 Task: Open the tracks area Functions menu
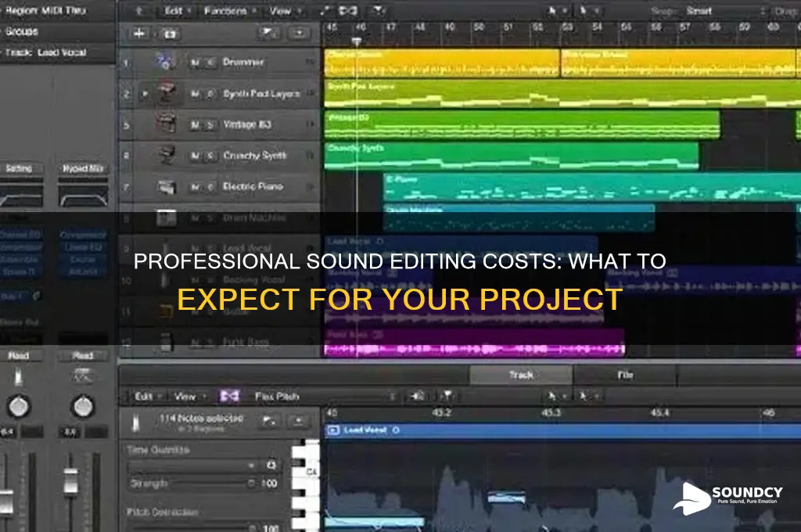[229, 11]
